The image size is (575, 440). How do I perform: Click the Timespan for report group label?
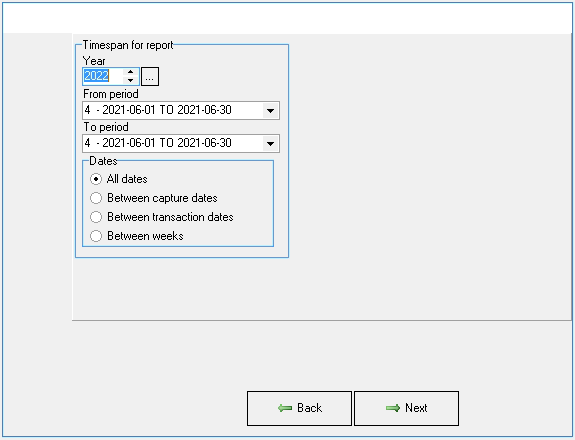(x=128, y=45)
